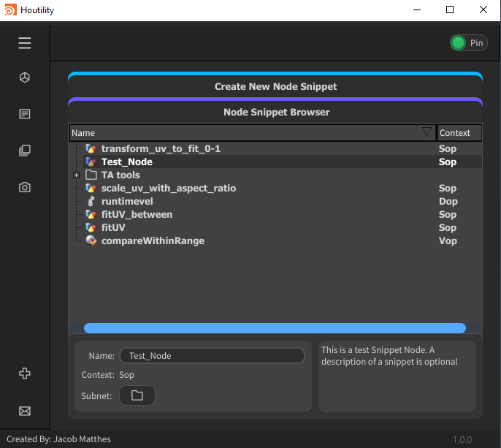
Task: Click the Dop context cell for runtimevel
Action: click(448, 201)
